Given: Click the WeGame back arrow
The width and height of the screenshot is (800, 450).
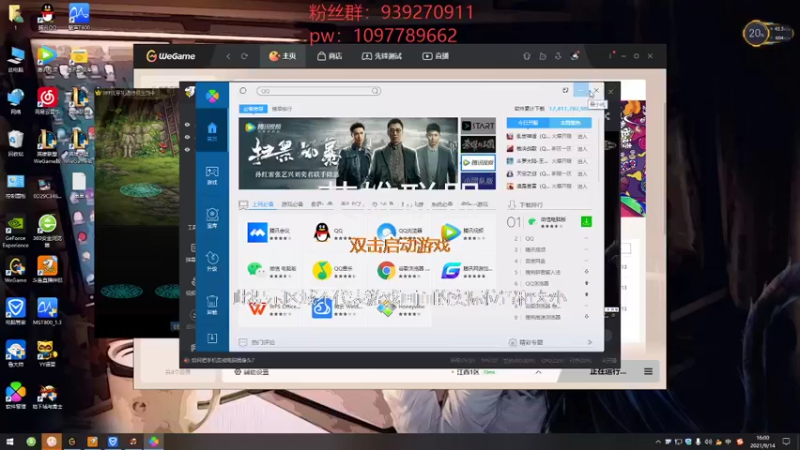Looking at the screenshot, I should 228,56.
